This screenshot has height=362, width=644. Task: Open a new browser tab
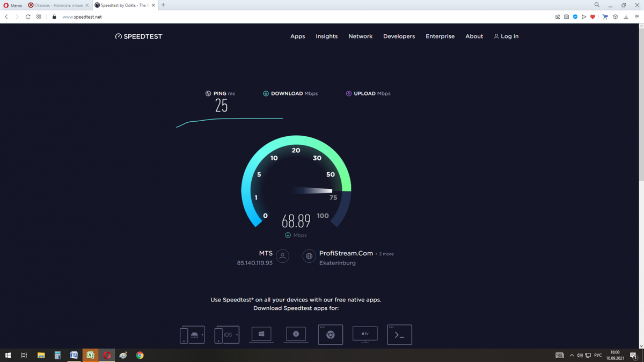[163, 5]
